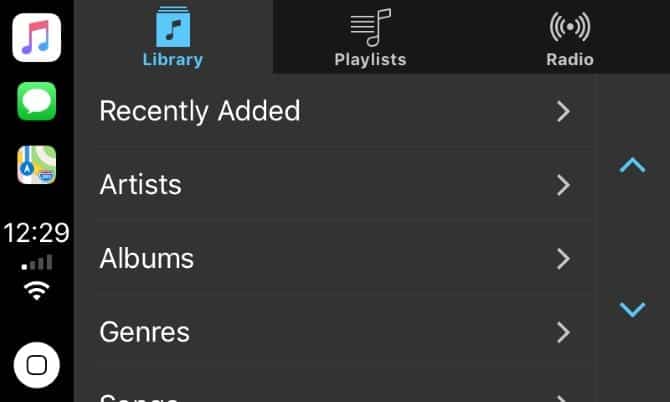The height and width of the screenshot is (402, 670).
Task: Open the Music app icon in sidebar
Action: click(36, 38)
